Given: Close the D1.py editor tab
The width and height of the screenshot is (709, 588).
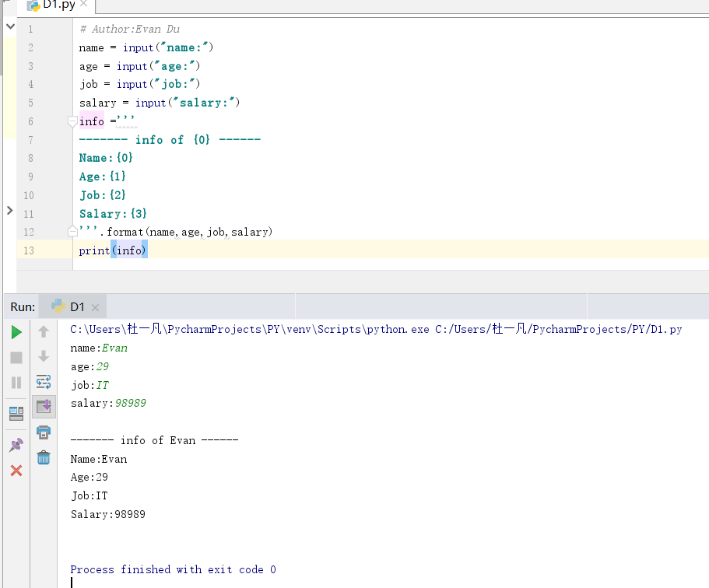Looking at the screenshot, I should [84, 4].
